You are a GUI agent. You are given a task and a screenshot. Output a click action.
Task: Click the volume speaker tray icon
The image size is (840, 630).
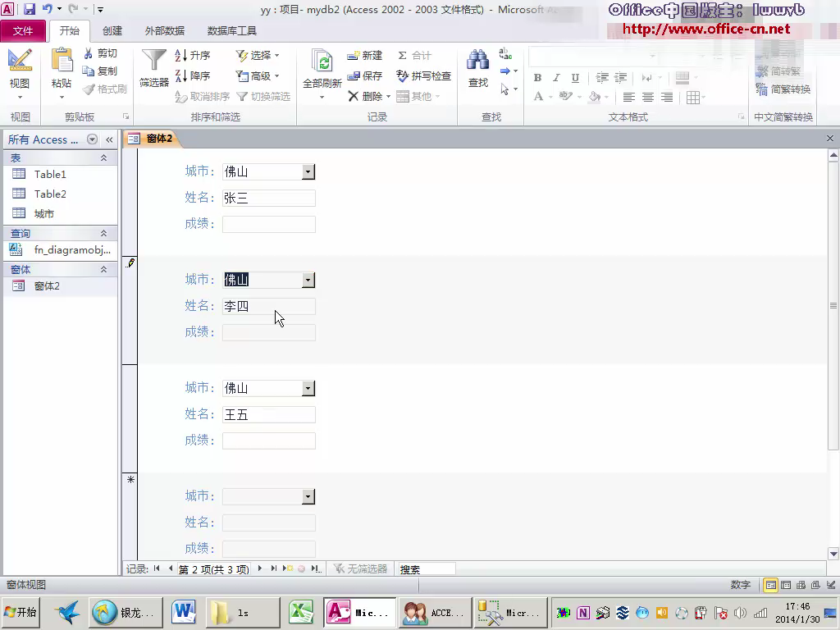[x=741, y=613]
